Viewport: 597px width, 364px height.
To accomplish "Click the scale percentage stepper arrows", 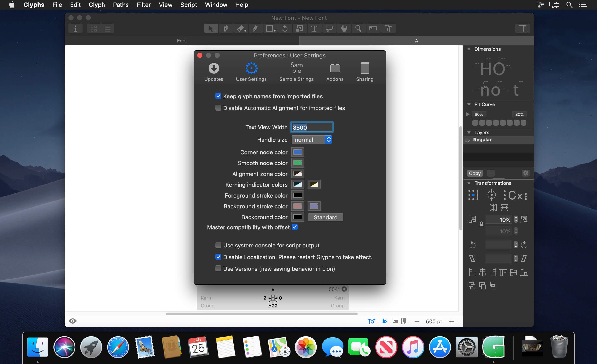I will (516, 219).
